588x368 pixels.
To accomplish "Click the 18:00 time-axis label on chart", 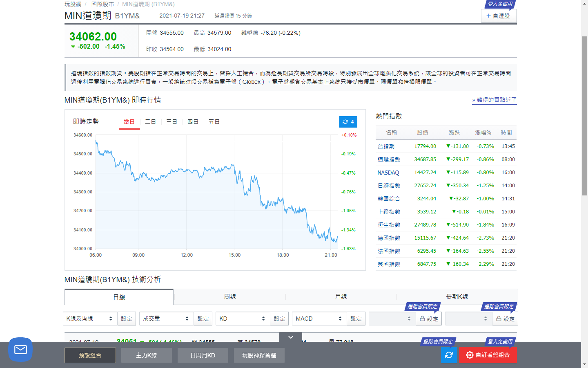I will (x=283, y=255).
